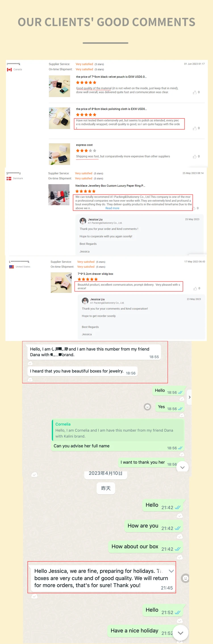213x644 pixels.
Task: Click the emoji reaction beside the Yes message
Action: [147, 407]
